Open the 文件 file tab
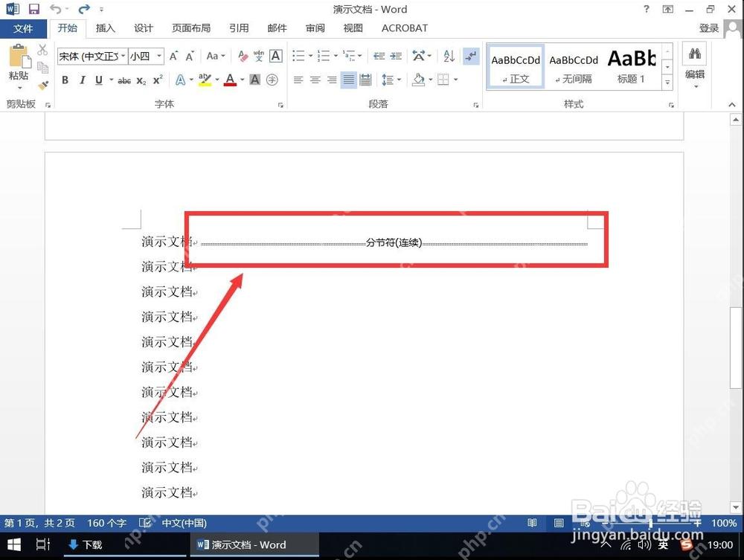The width and height of the screenshot is (744, 560). tap(23, 28)
